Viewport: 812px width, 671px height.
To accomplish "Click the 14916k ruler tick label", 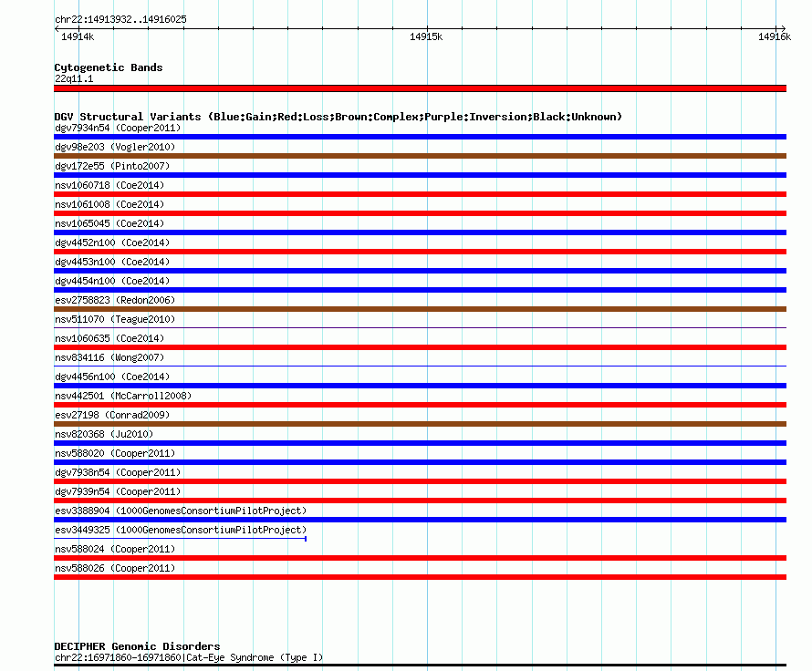I will click(775, 36).
